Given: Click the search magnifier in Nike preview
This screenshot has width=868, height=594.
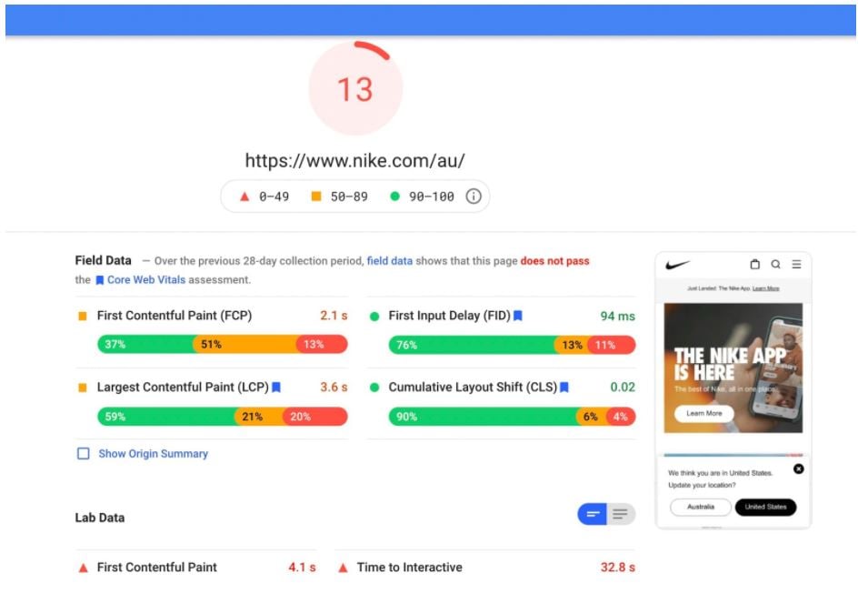Looking at the screenshot, I should click(x=775, y=265).
